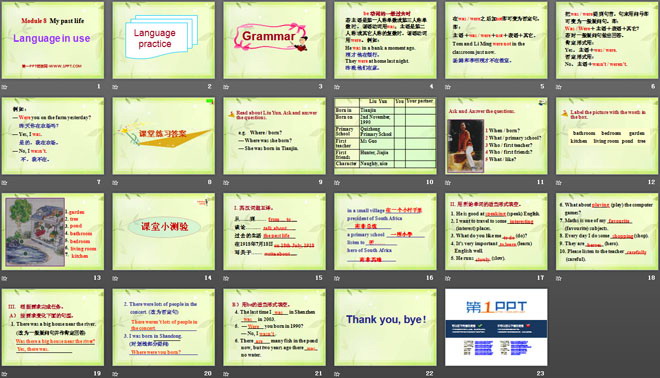Select slide 11 'Ask and Answer the questions' thumbnail
The width and height of the screenshot is (660, 378).
496,136
